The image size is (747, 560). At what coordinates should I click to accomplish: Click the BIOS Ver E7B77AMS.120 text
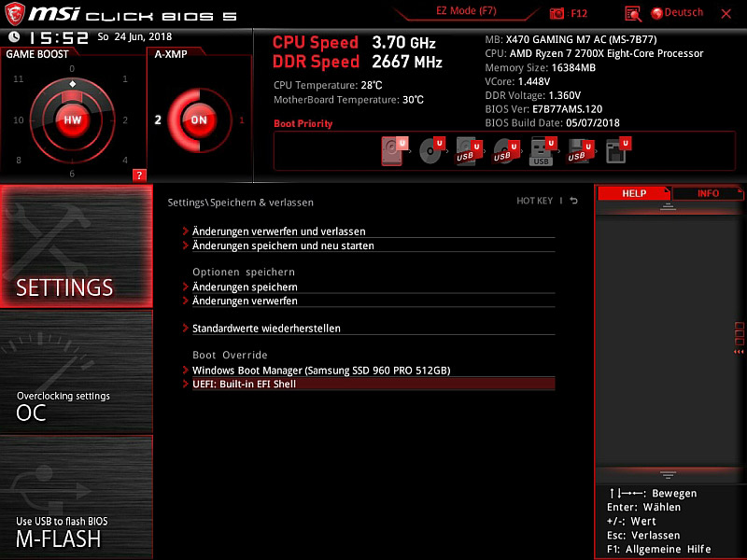543,109
